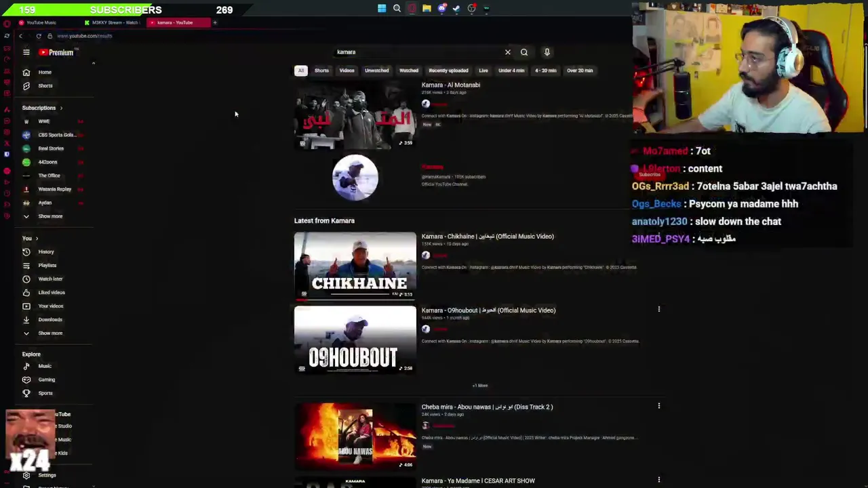Viewport: 868px width, 488px height.
Task: Open WWE subscription channel
Action: (x=44, y=121)
